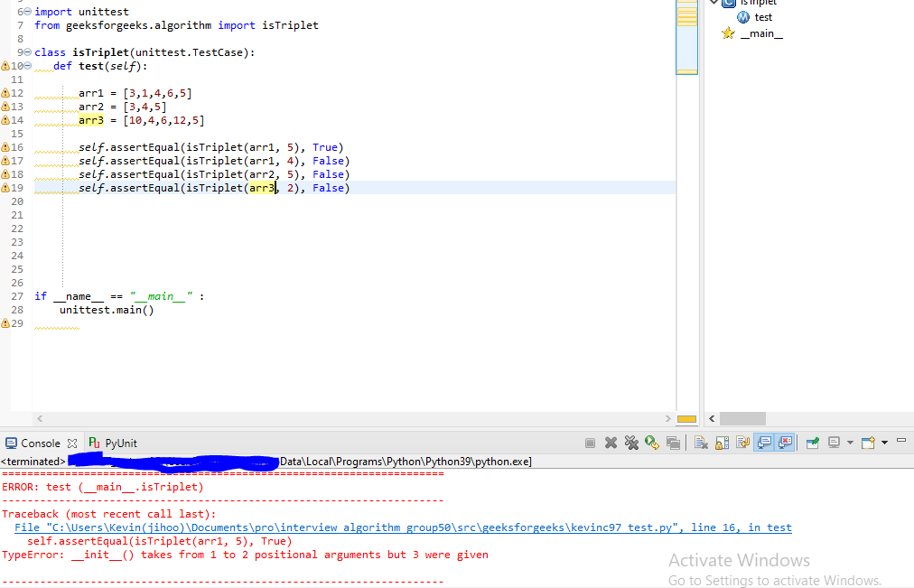
Task: Select the test method in outline
Action: click(x=763, y=17)
